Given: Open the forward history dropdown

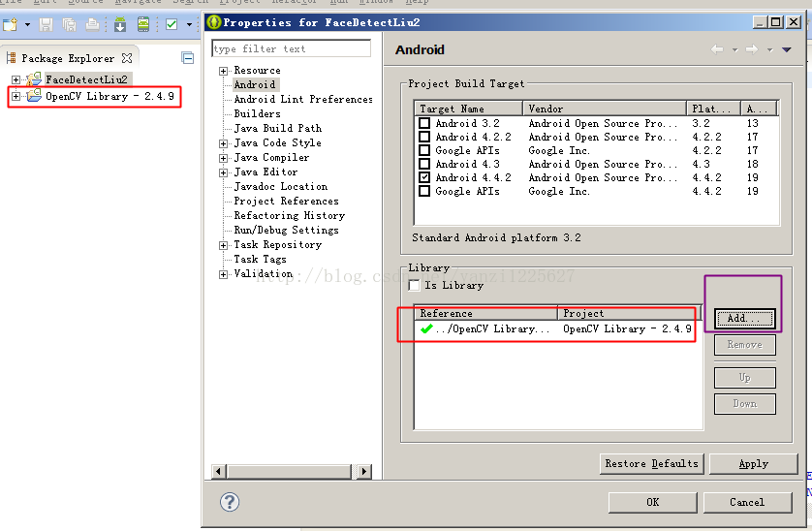Looking at the screenshot, I should 769,50.
